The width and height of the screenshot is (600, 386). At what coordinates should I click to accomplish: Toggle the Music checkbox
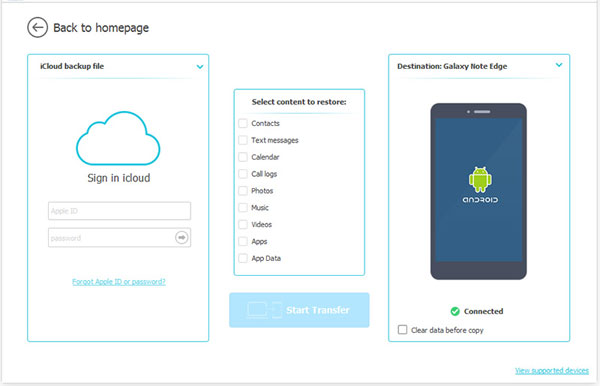click(x=243, y=207)
